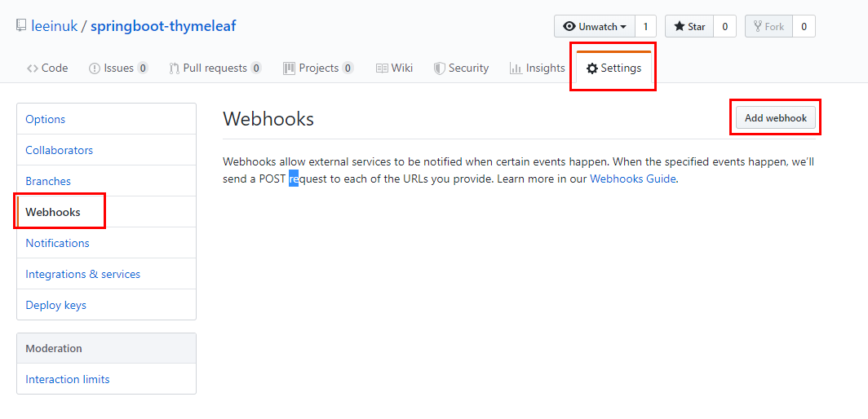Open the Insights tab
Viewport: 868px width, 419px height.
pyautogui.click(x=537, y=68)
